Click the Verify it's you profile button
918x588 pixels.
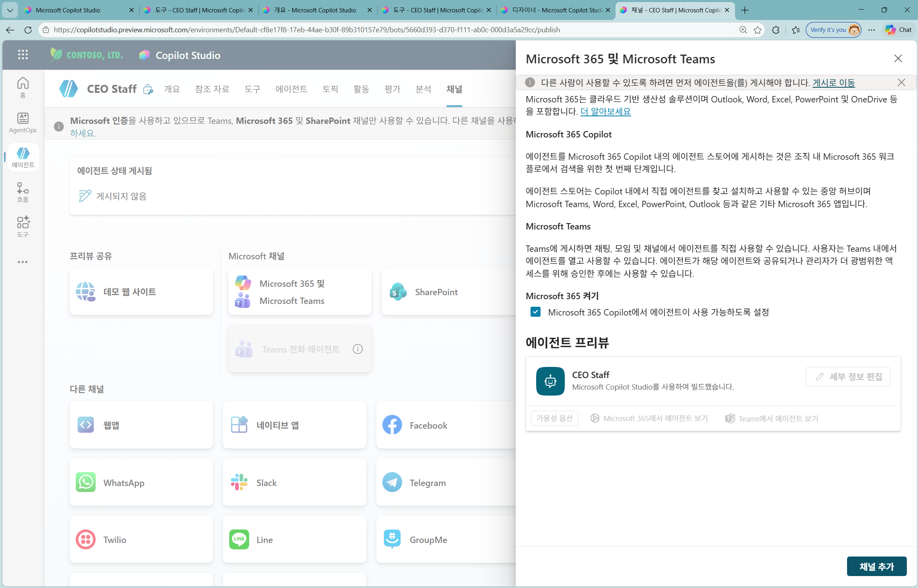coord(833,30)
